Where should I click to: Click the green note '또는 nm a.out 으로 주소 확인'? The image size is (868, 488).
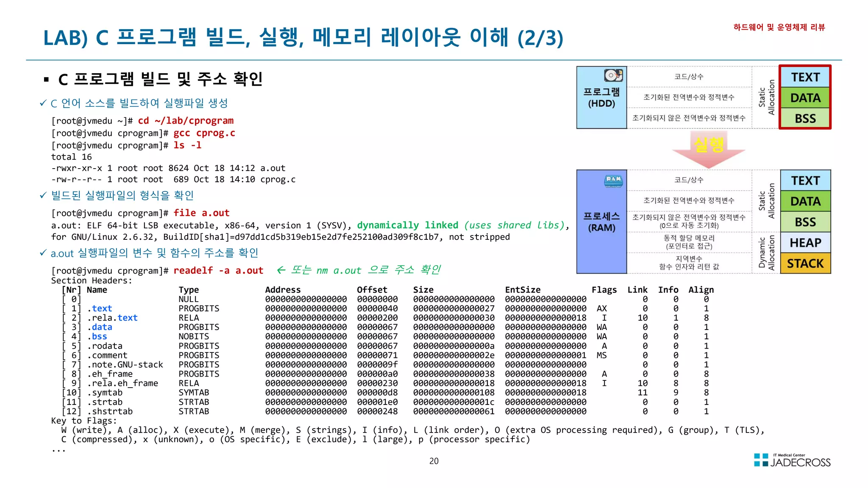click(x=359, y=270)
